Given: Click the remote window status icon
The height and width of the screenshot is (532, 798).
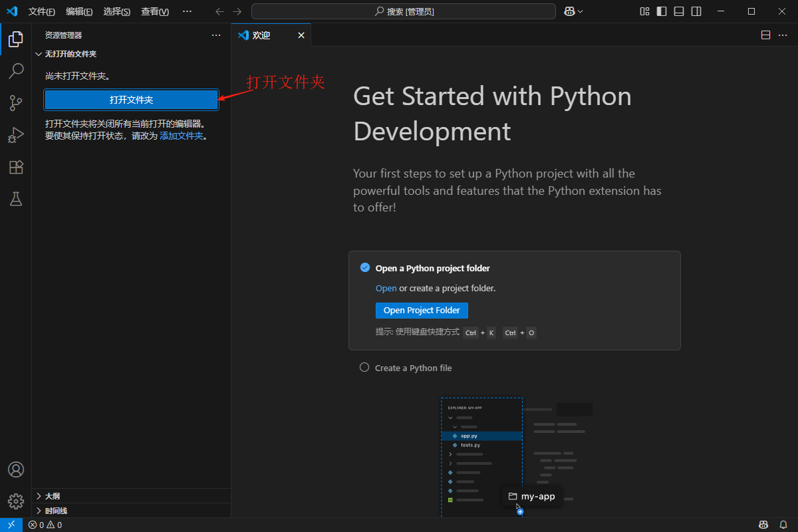Looking at the screenshot, I should pyautogui.click(x=11, y=525).
